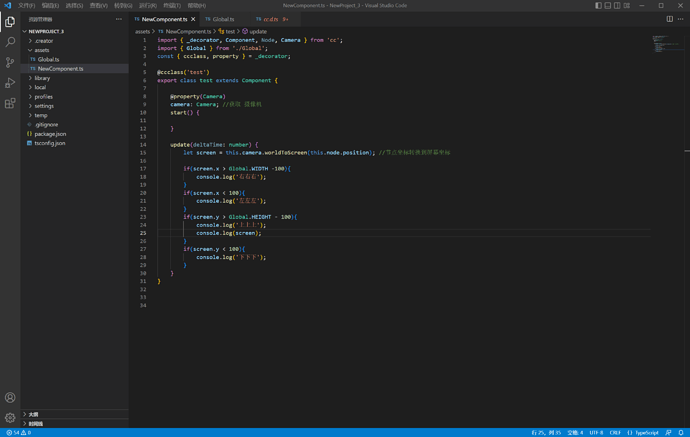Expand the Outline section
Screen dimensions: 690x437
(34, 414)
